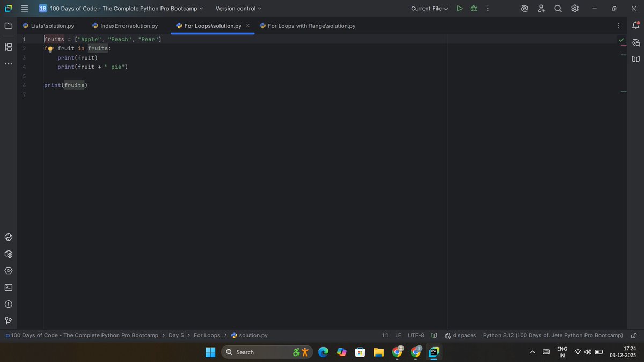
Task: Open the Documentation tool window
Action: point(635,59)
